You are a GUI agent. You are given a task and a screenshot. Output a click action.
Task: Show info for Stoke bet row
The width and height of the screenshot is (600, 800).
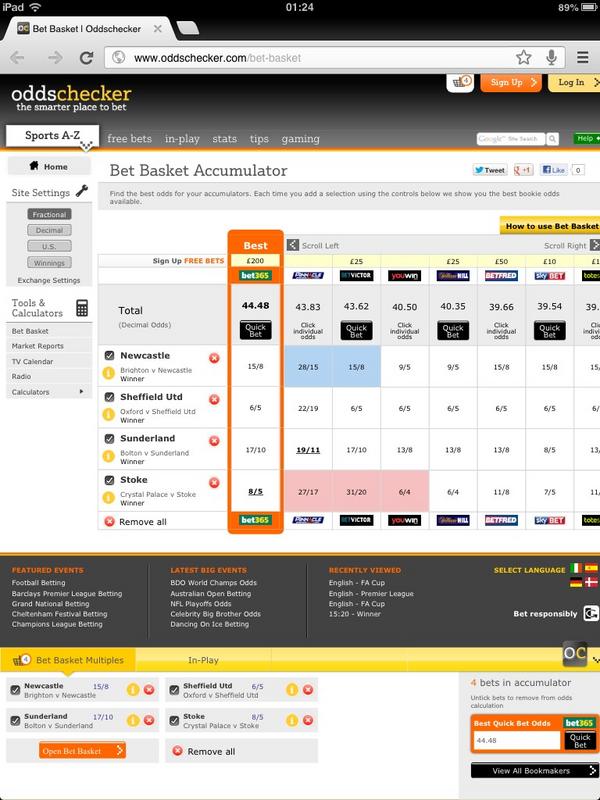coord(109,497)
